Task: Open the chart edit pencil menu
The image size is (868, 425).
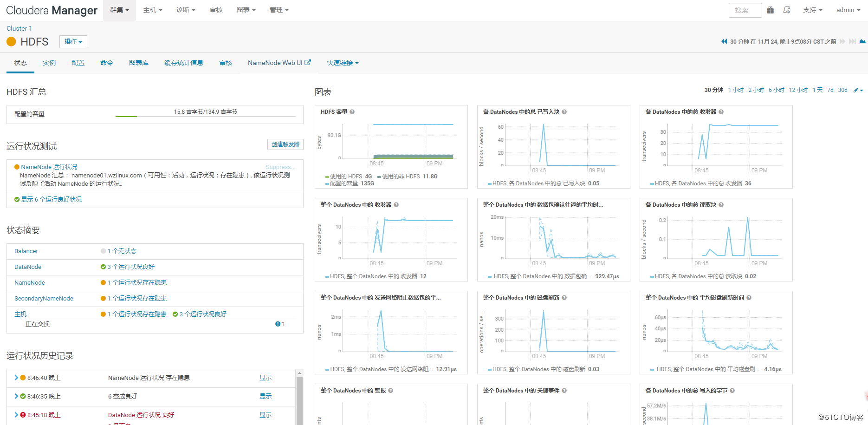Action: 858,90
